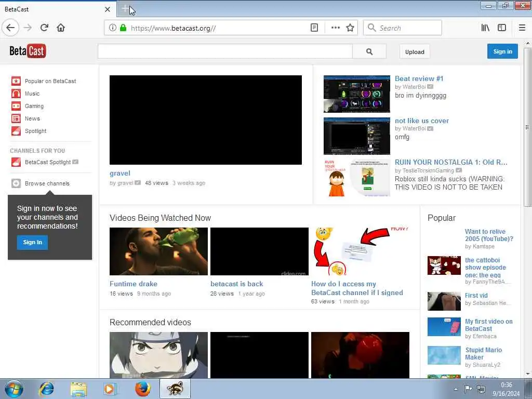Open RUIN YOUR NOSTALGIA 1 video link
The image size is (532, 399).
pyautogui.click(x=451, y=162)
